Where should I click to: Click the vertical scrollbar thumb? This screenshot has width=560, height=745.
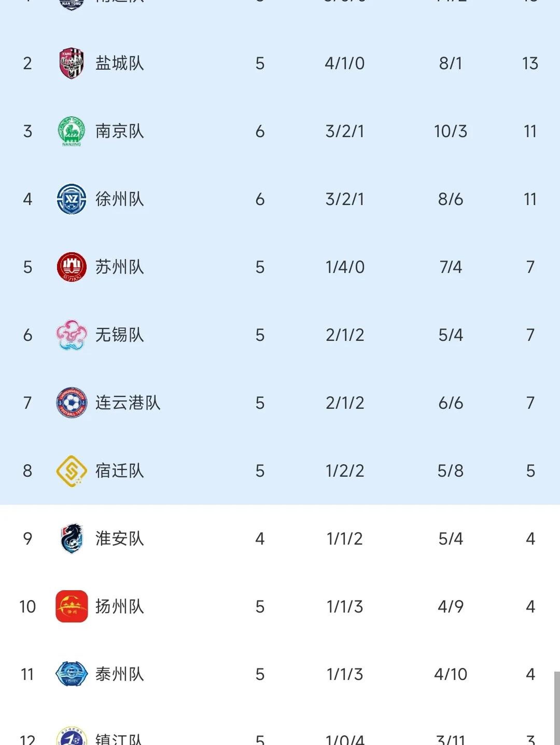coord(557,707)
